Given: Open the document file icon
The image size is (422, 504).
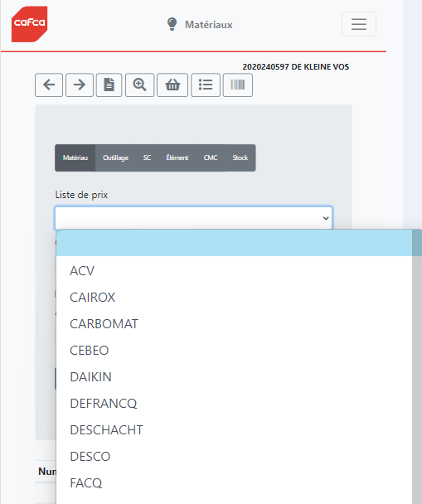Looking at the screenshot, I should [x=109, y=85].
